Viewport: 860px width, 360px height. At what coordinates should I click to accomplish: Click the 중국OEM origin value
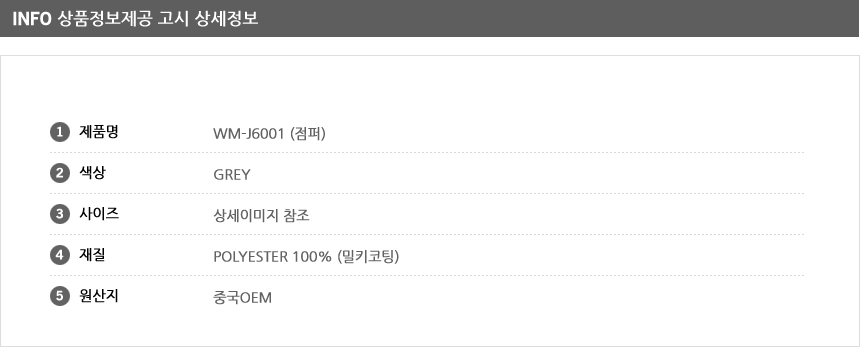coord(242,298)
